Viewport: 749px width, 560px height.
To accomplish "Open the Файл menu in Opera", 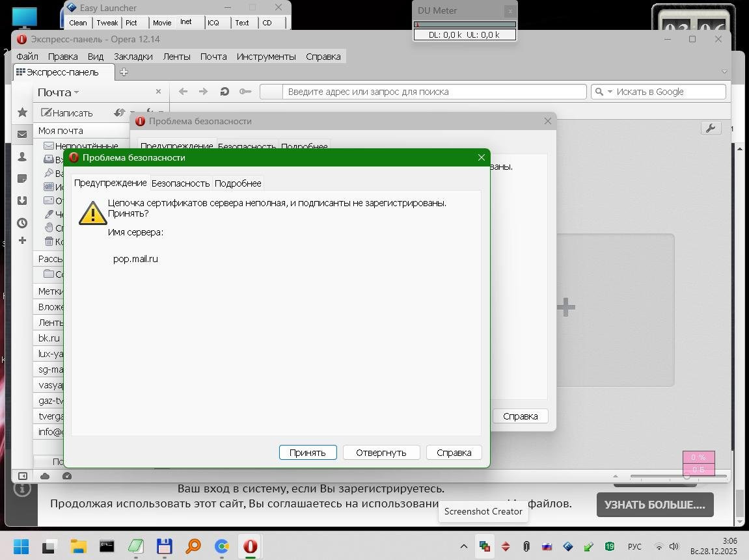I will pyautogui.click(x=27, y=57).
